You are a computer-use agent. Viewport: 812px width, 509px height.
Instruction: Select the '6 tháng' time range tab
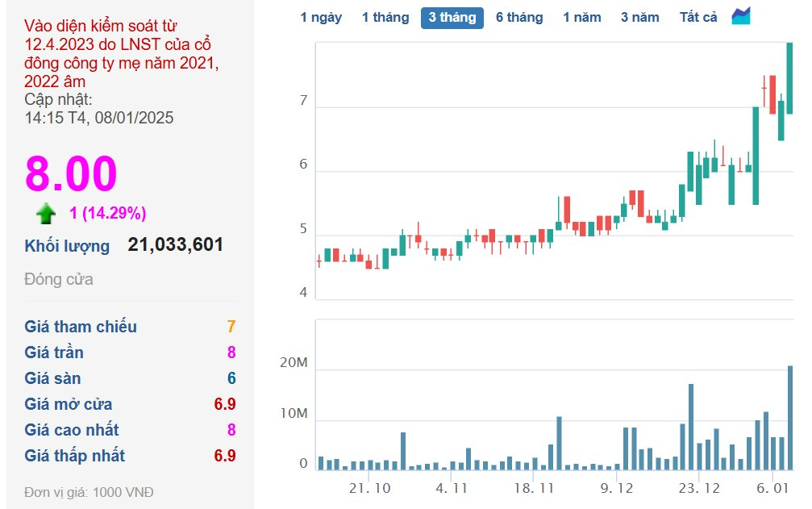click(x=519, y=18)
